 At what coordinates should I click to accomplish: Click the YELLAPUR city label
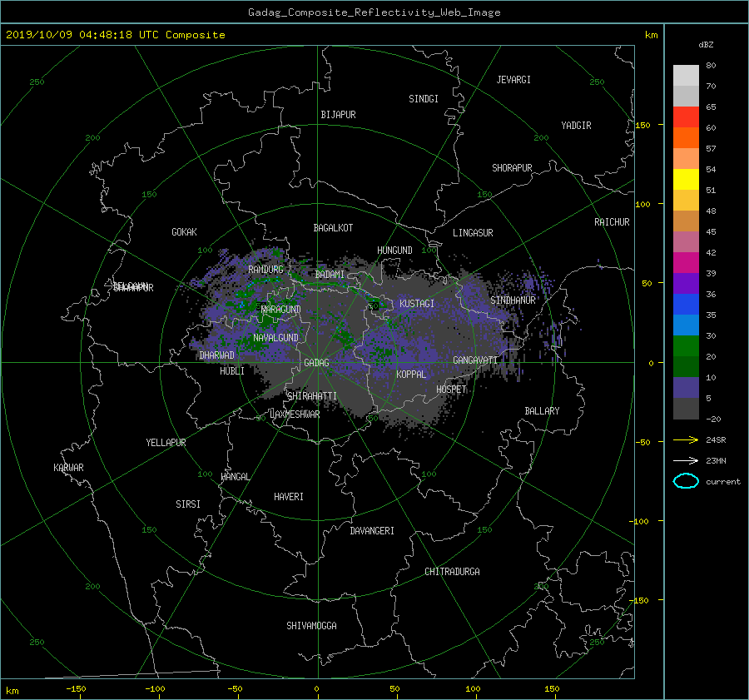[x=166, y=443]
